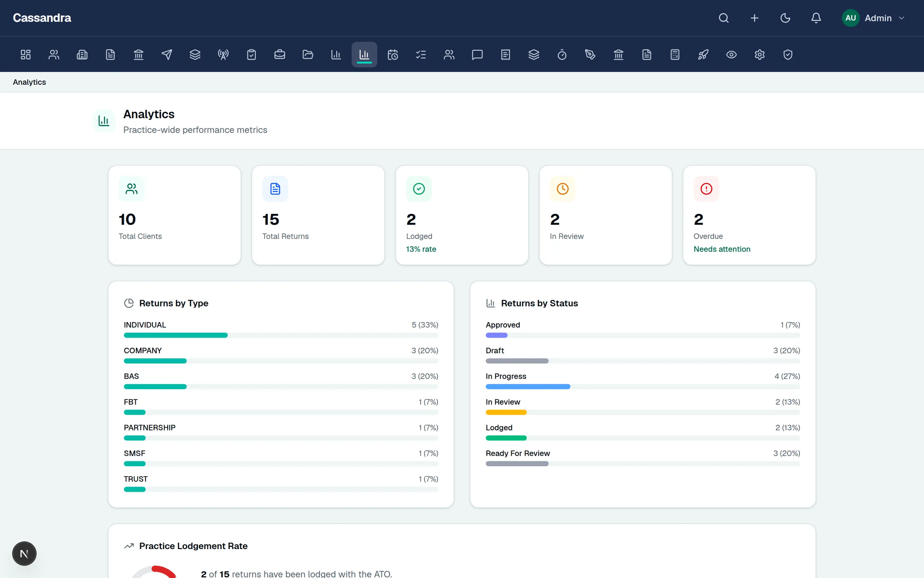Click the Cassandra logo link

click(42, 18)
